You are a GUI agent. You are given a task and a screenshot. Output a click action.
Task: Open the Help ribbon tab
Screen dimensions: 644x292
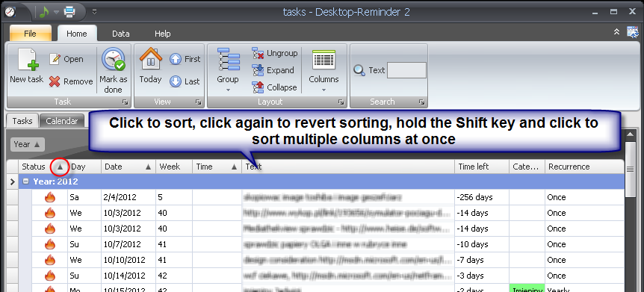point(163,34)
